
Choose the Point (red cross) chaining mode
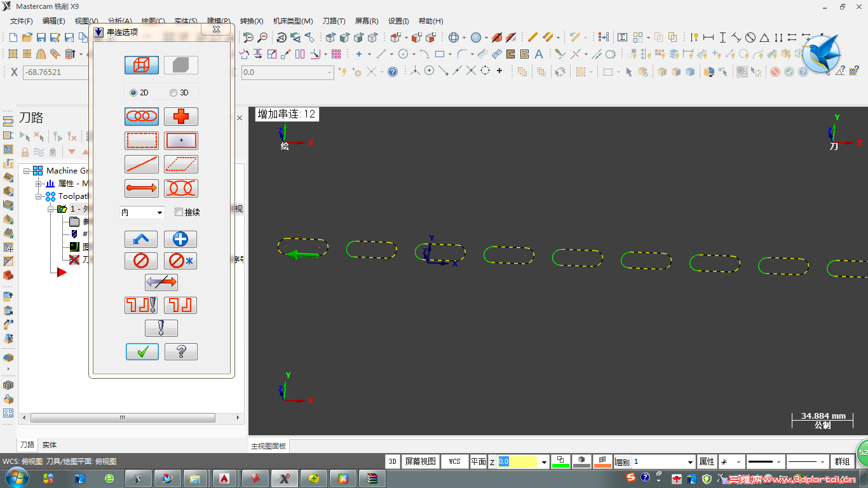coord(181,116)
